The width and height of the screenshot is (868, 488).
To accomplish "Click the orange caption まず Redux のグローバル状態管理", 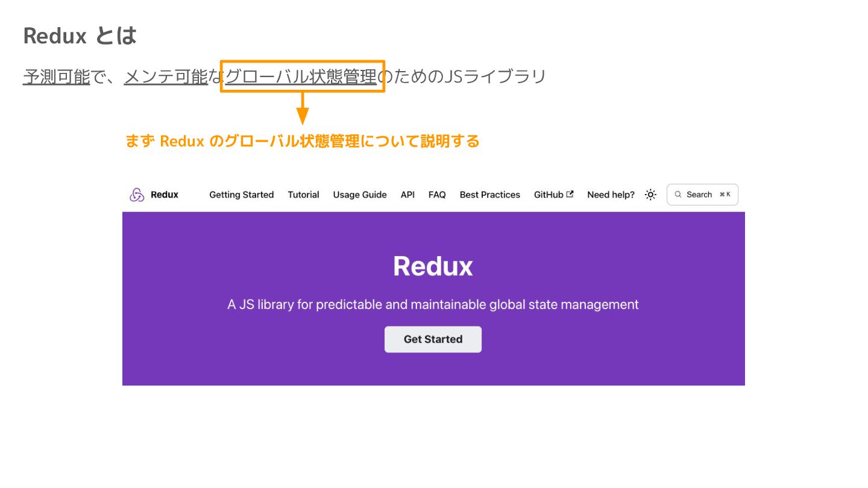I will [x=302, y=141].
